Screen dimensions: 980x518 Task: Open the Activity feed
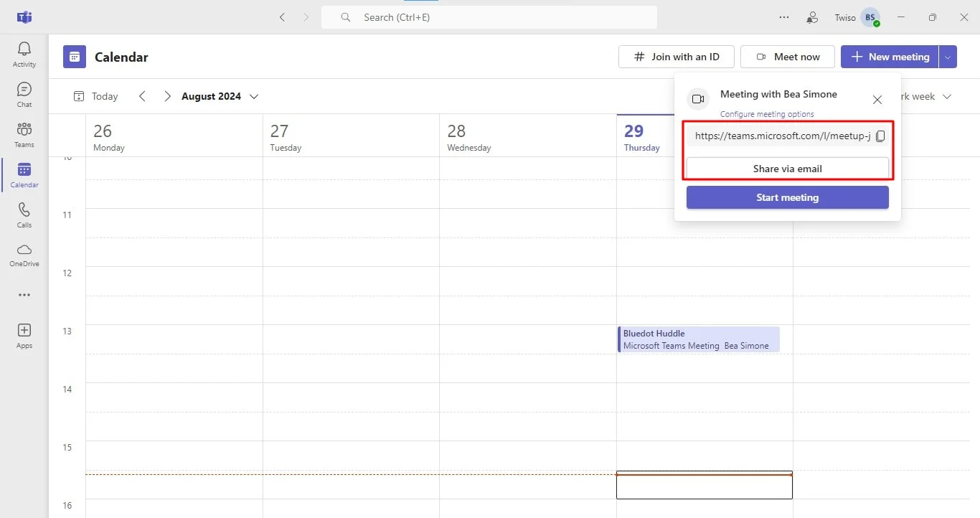tap(24, 55)
